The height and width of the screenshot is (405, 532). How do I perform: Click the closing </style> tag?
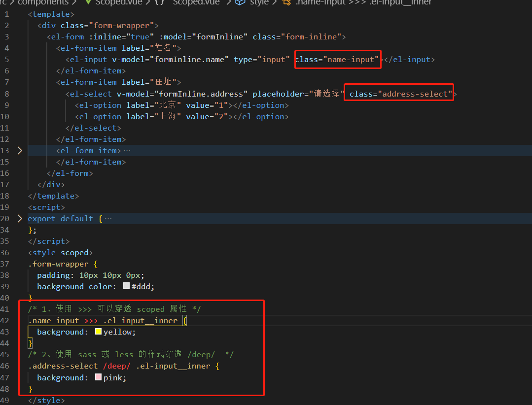click(46, 400)
